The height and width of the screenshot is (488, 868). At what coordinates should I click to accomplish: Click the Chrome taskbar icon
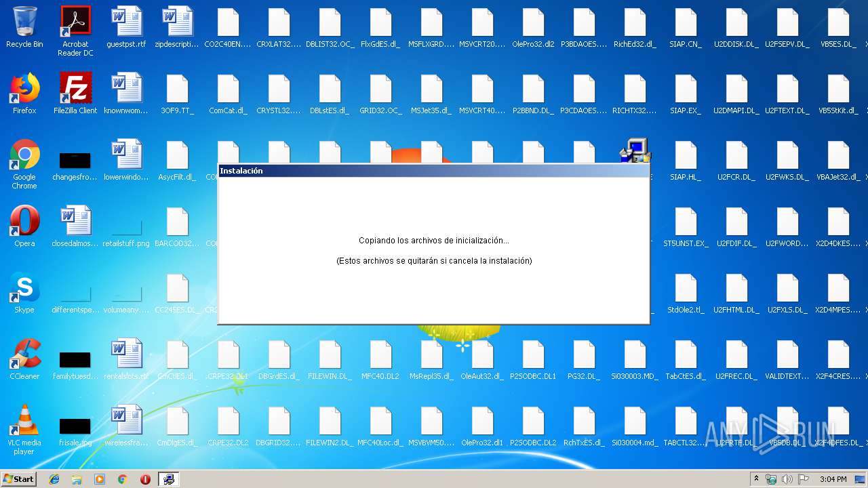122,479
